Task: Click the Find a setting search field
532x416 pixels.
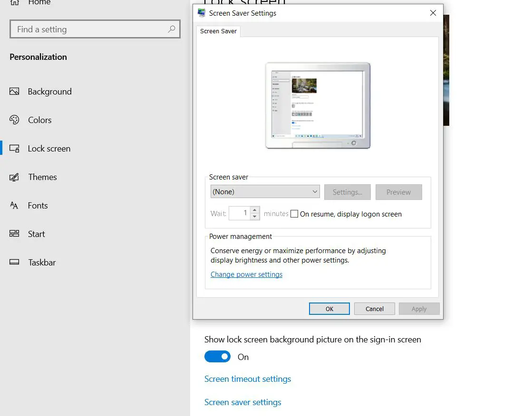Action: click(90, 29)
